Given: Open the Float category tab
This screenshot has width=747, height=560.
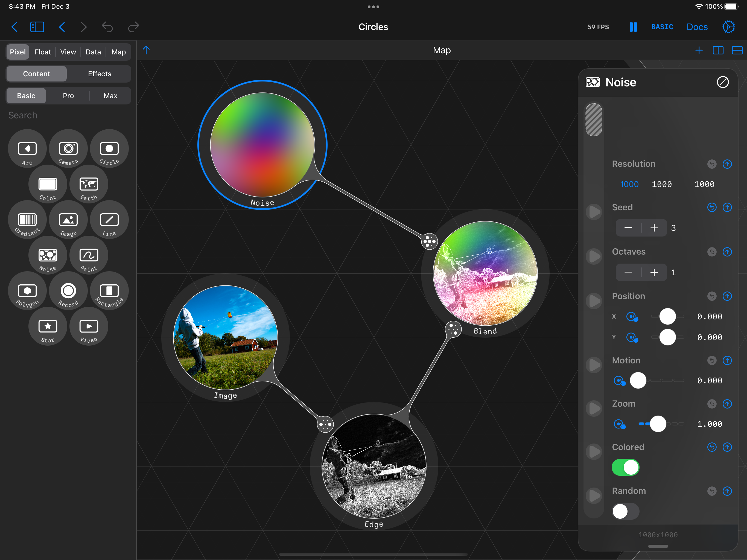Looking at the screenshot, I should 43,52.
